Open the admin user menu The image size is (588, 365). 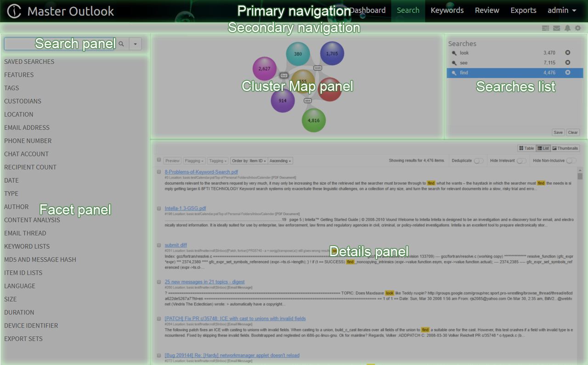pyautogui.click(x=562, y=11)
